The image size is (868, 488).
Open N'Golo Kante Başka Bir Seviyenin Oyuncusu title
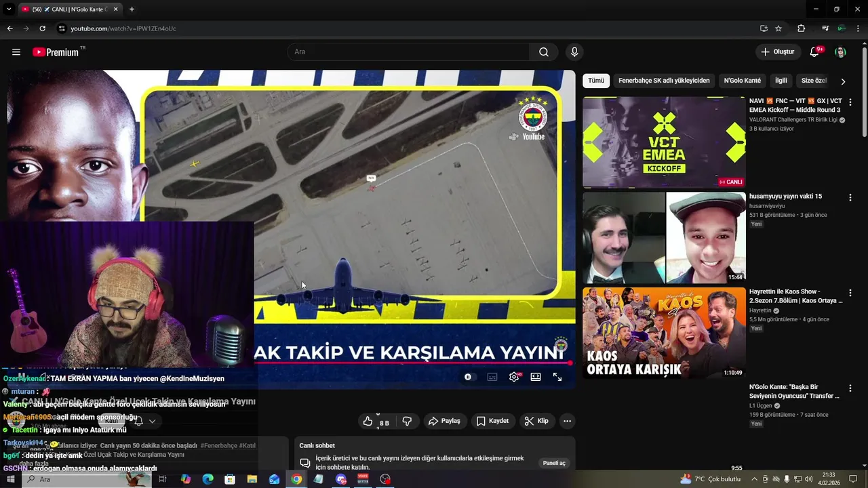(x=795, y=391)
